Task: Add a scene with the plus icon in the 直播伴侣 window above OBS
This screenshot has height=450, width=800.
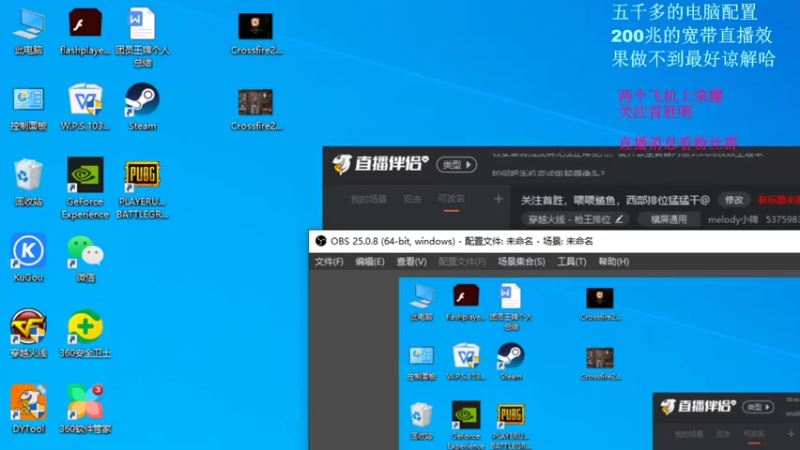Action: click(x=498, y=199)
